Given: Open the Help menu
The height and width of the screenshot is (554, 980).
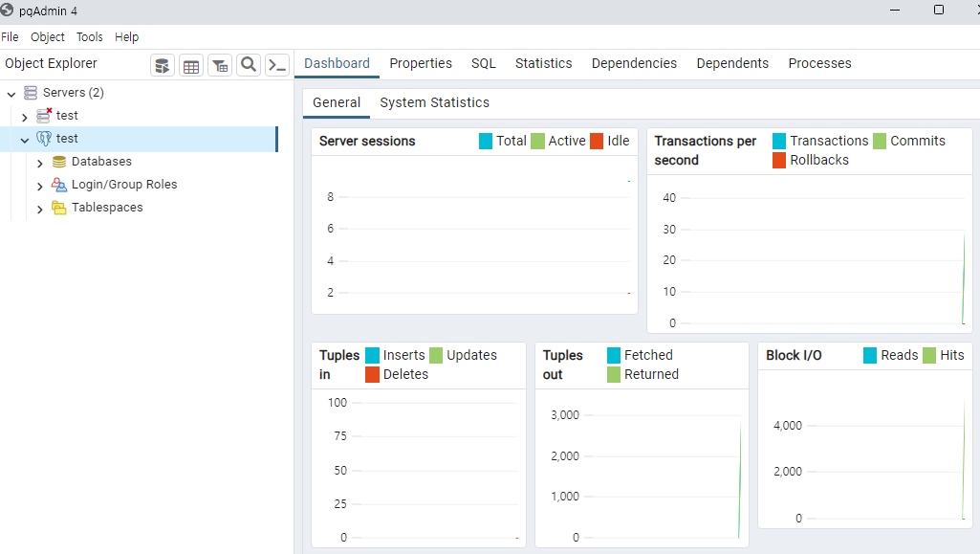Looking at the screenshot, I should coord(127,37).
